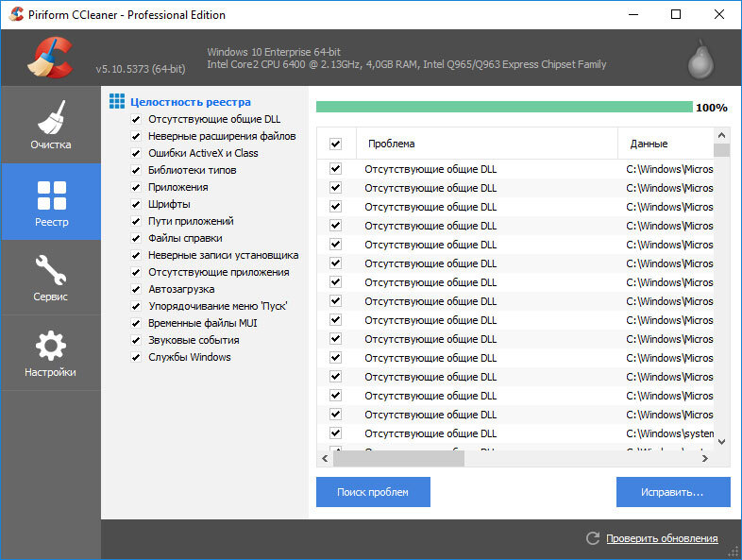Click the refresh icon beside Проверить обновления
The height and width of the screenshot is (560, 742).
click(x=593, y=538)
